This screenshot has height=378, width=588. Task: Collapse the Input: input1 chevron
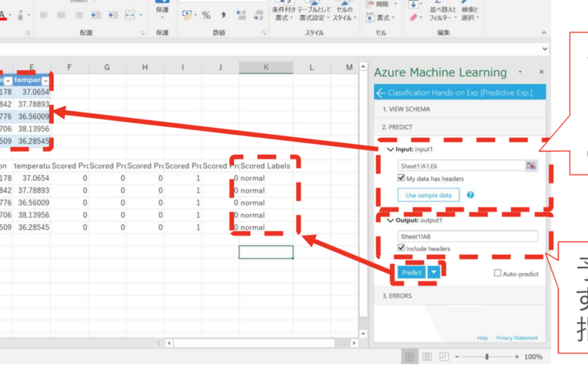point(390,150)
